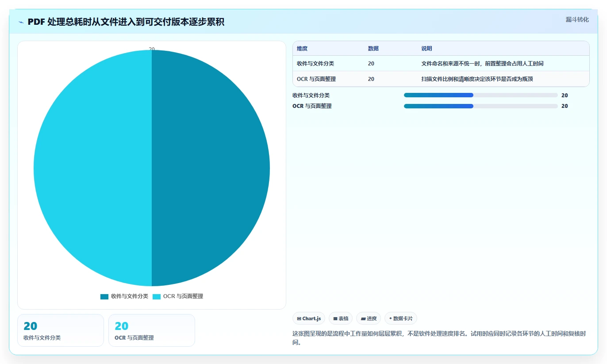Click the 收件与文件分类 progress row label

[311, 95]
